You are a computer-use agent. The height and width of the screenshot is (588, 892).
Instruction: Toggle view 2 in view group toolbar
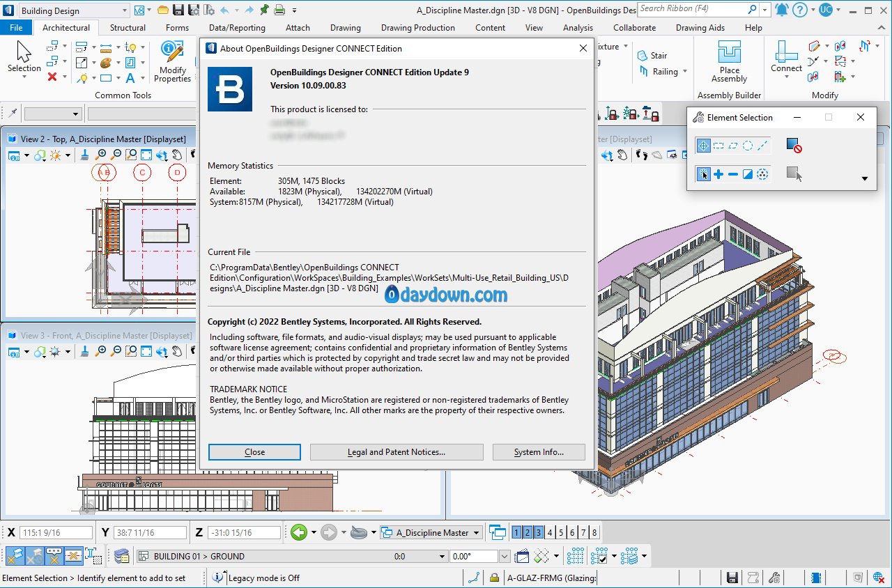528,532
